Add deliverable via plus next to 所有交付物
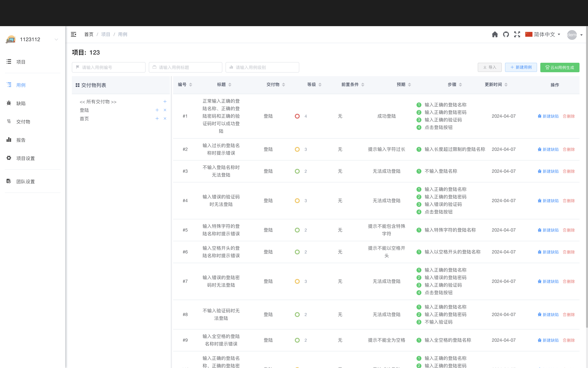Image resolution: width=588 pixels, height=368 pixels. click(165, 101)
